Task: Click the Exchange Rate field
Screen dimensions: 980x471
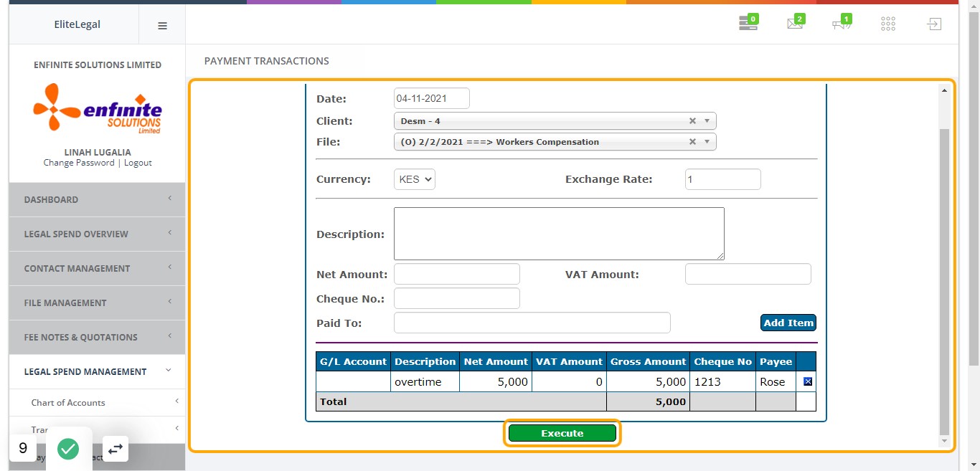Action: 723,179
